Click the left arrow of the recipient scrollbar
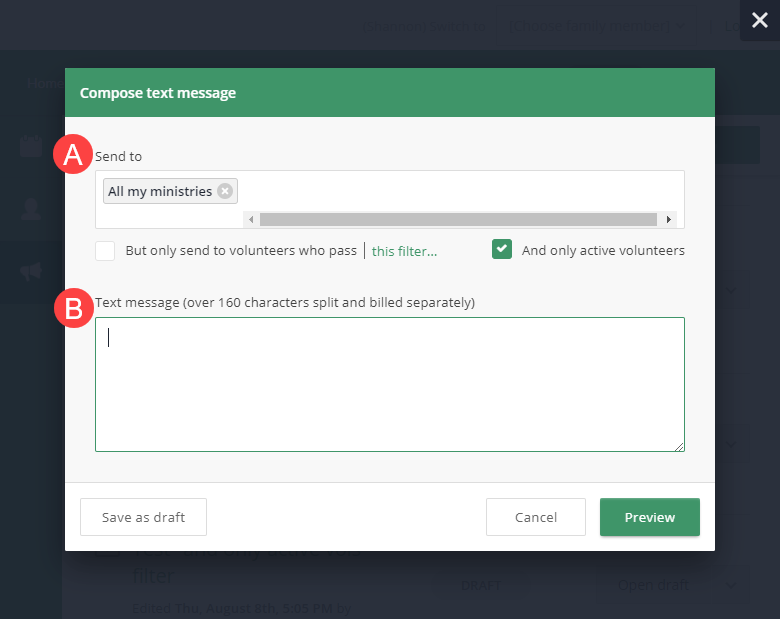The image size is (780, 619). click(x=251, y=219)
